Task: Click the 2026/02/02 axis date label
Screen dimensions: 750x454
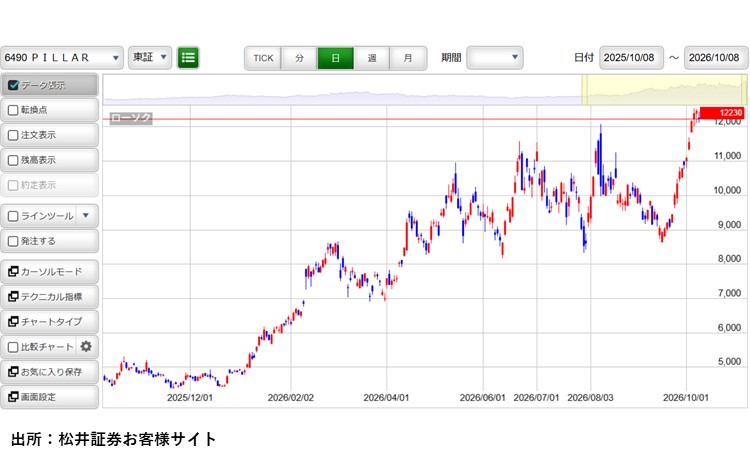Action: pyautogui.click(x=291, y=398)
